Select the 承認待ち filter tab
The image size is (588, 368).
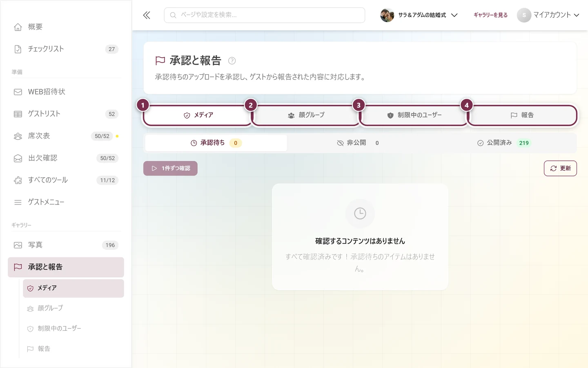(x=216, y=143)
